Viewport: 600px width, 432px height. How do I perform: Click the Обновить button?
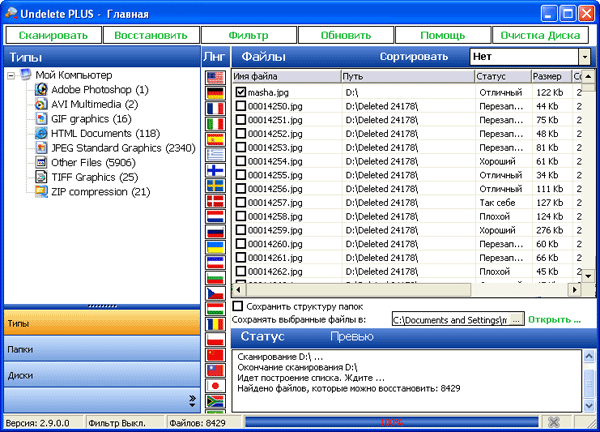pos(346,35)
